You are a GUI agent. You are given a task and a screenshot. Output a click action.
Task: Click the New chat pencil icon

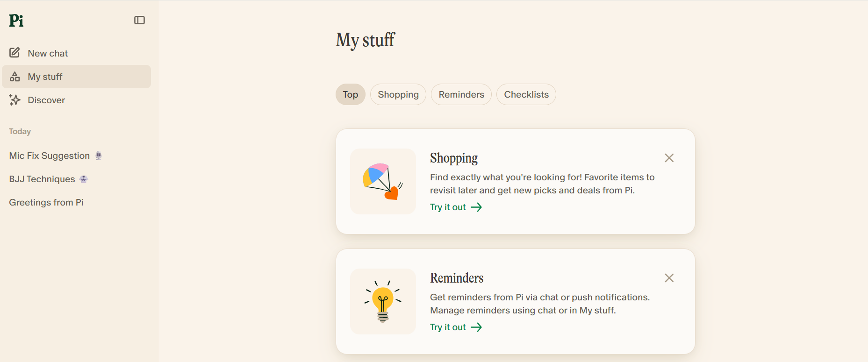(14, 53)
